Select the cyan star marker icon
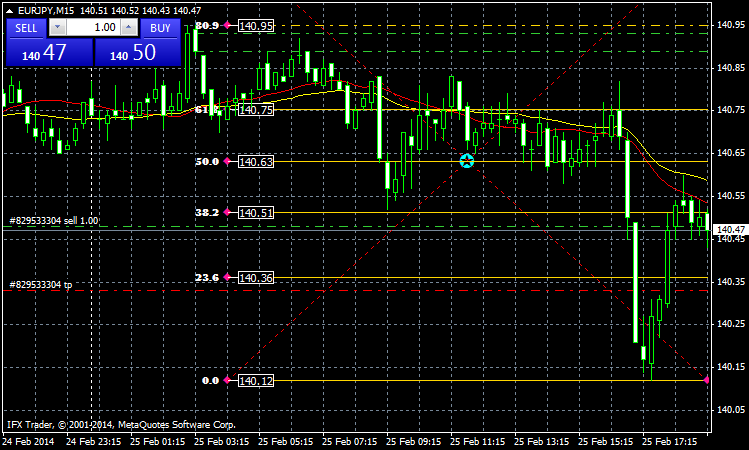The width and height of the screenshot is (749, 450). 467,160
